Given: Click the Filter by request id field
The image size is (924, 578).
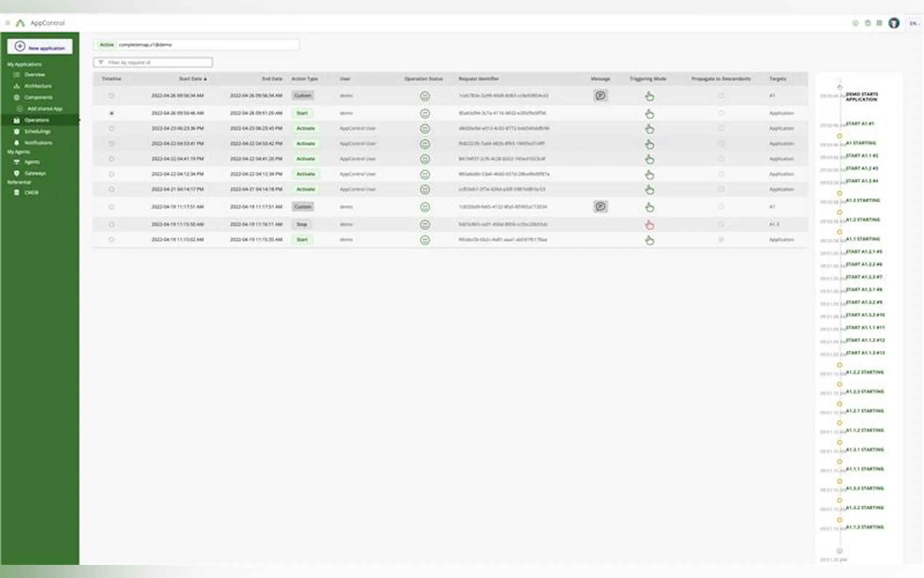Looking at the screenshot, I should (153, 62).
